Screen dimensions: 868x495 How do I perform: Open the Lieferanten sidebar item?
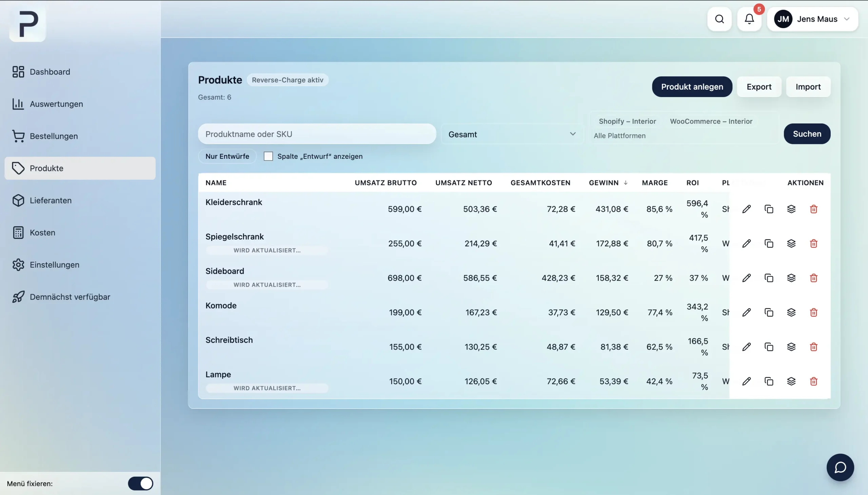pos(51,201)
